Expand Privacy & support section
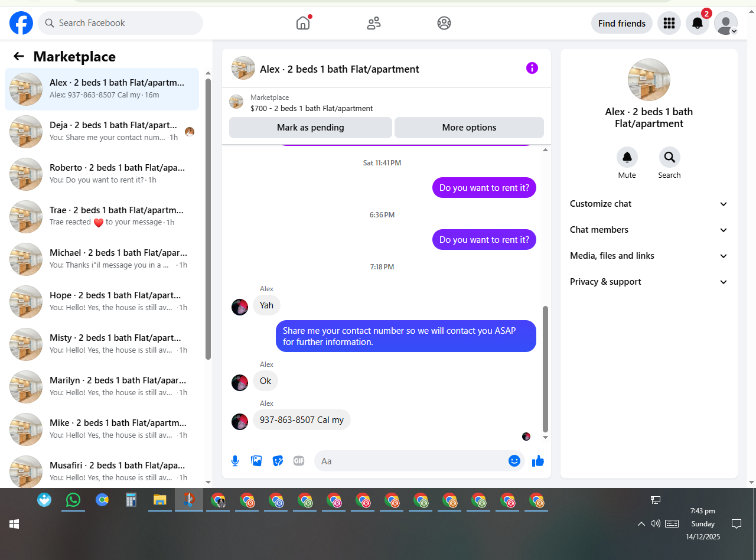756x560 pixels. tap(649, 282)
